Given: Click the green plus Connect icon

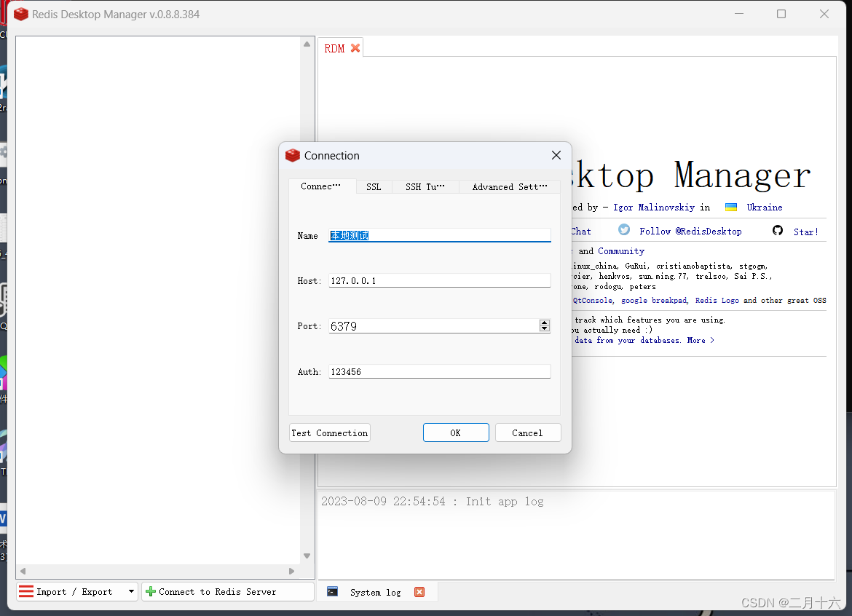Looking at the screenshot, I should pos(151,591).
